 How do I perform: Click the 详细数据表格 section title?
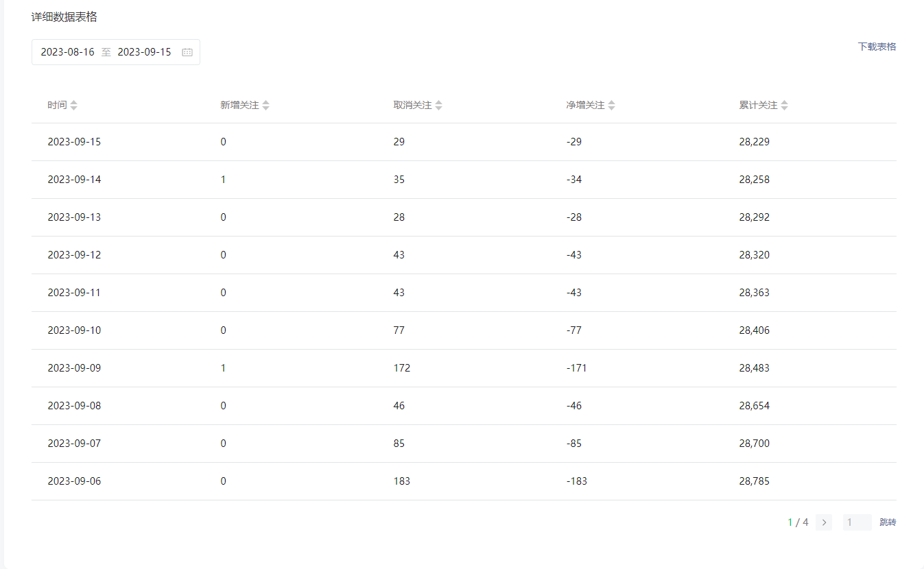pos(64,17)
